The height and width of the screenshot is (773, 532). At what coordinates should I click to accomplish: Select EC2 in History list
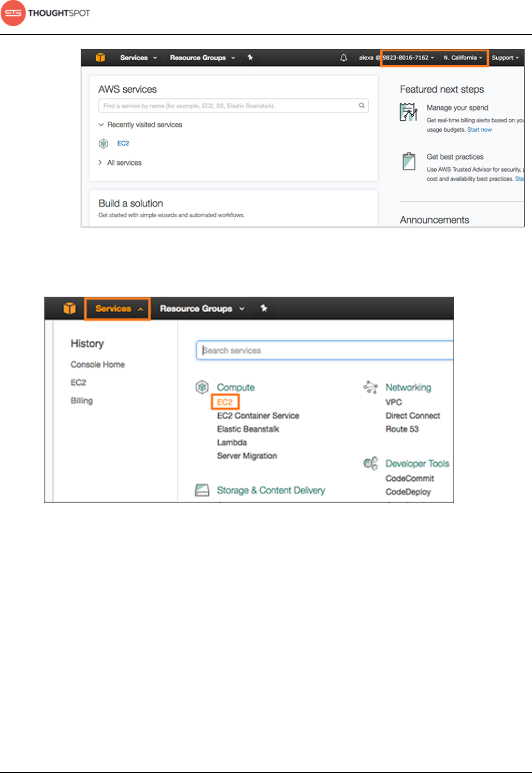[x=78, y=383]
